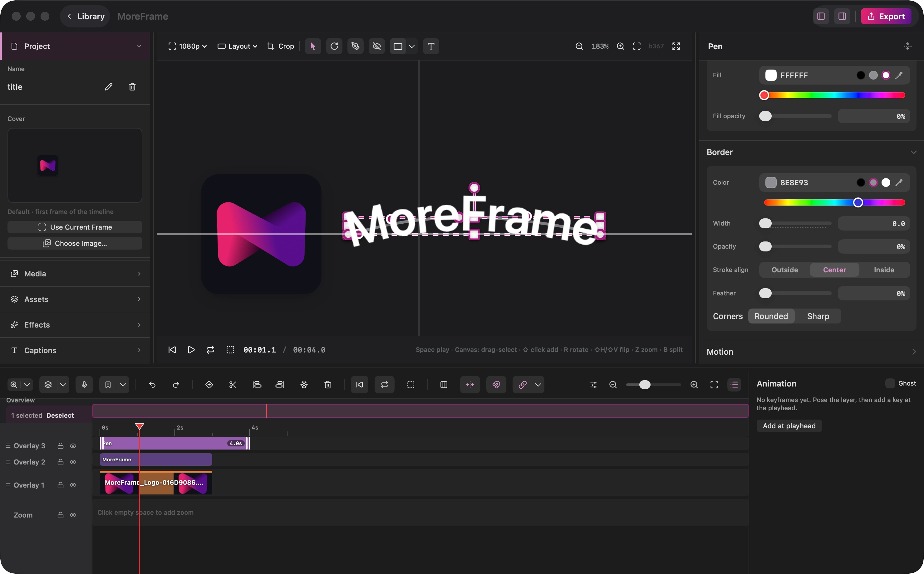
Task: Click Use Current Frame button
Action: coord(75,227)
